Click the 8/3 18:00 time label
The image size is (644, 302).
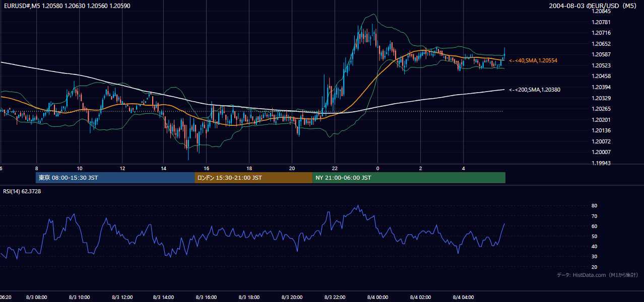[x=249, y=297]
